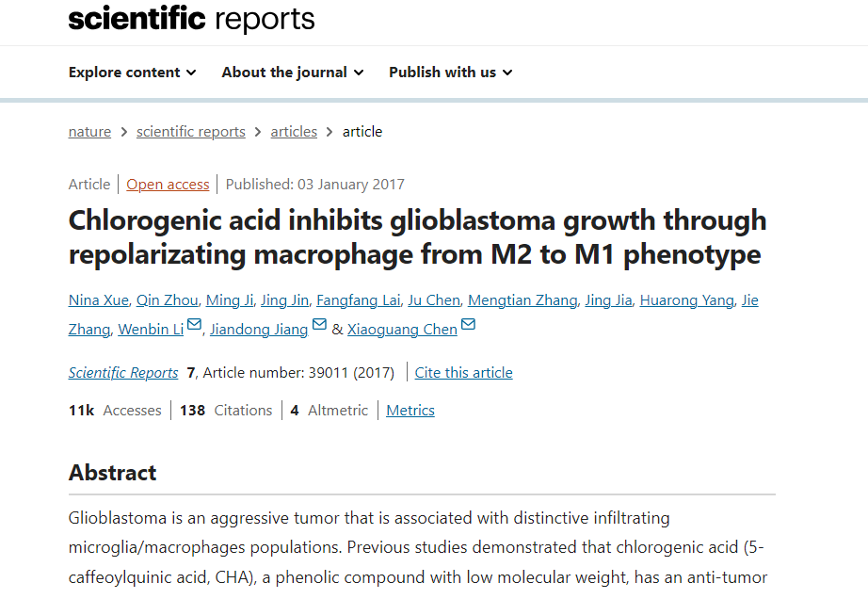Click the Scientific Reports logo
Viewport: 868px width, 599px height.
[x=191, y=18]
